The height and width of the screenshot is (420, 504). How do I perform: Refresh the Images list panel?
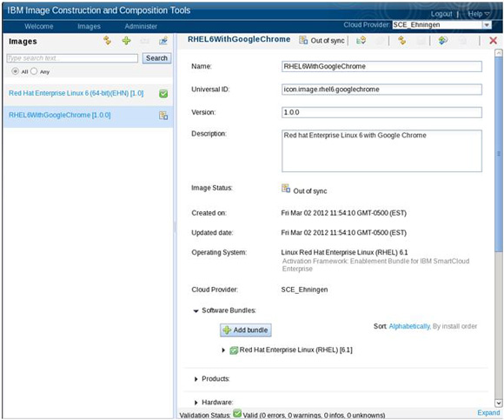click(108, 41)
